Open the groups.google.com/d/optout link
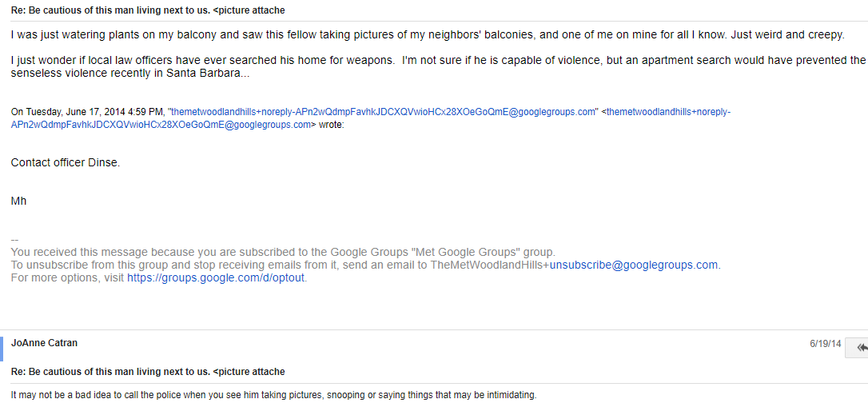 [216, 278]
